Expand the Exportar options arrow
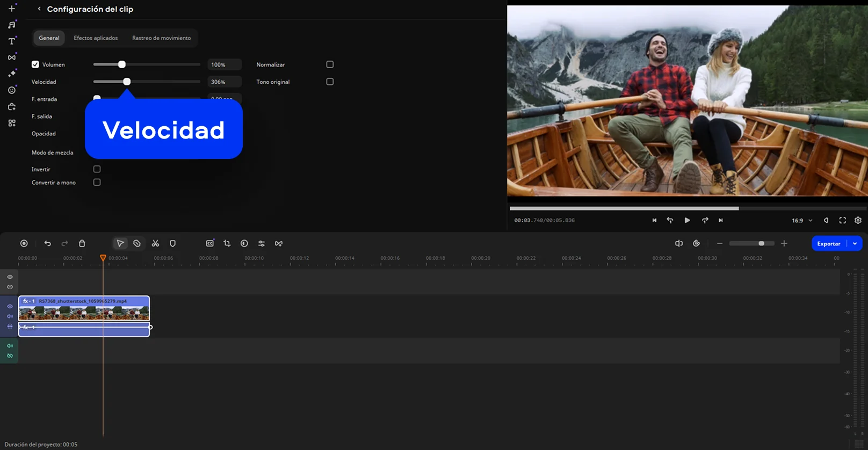This screenshot has width=868, height=450. pos(855,243)
